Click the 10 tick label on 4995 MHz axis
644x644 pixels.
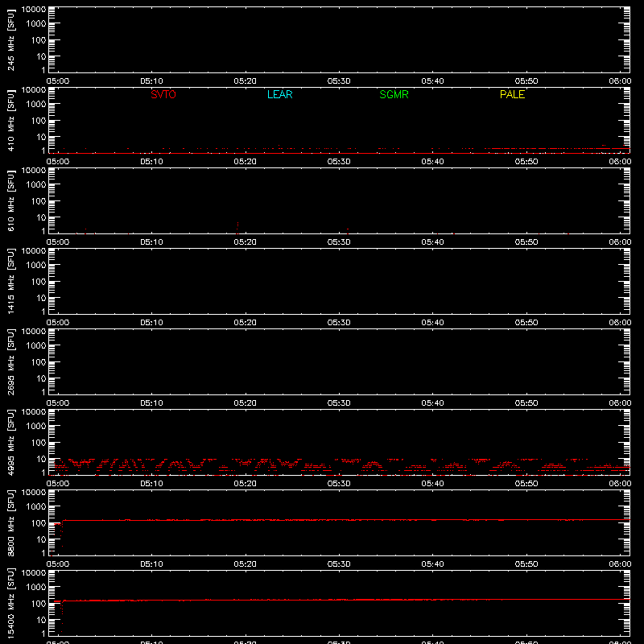(x=41, y=459)
